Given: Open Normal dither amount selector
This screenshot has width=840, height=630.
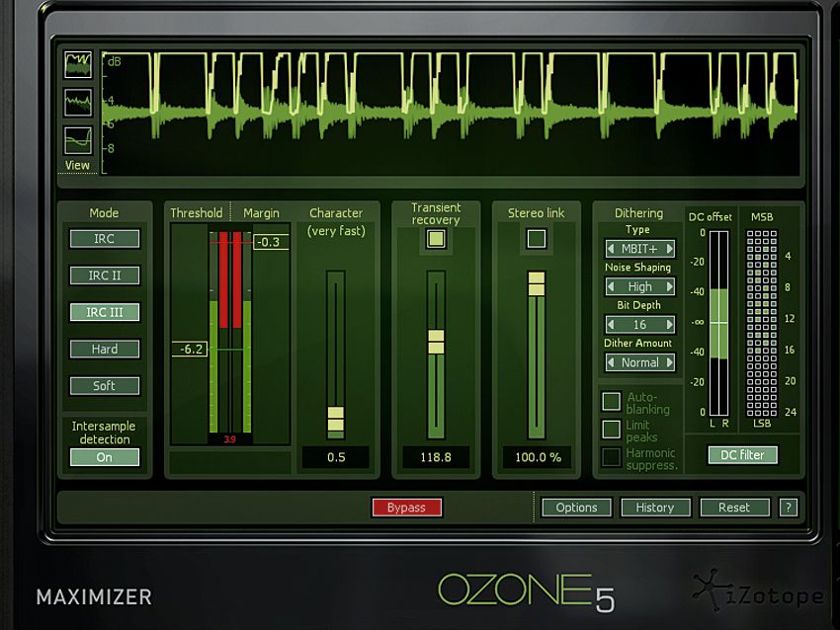Looking at the screenshot, I should 640,362.
